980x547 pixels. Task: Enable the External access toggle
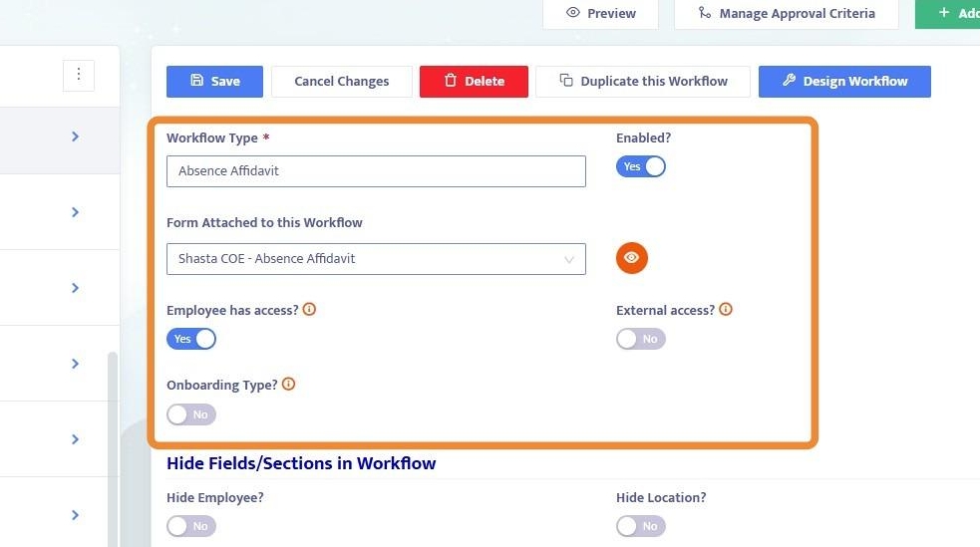pos(640,339)
